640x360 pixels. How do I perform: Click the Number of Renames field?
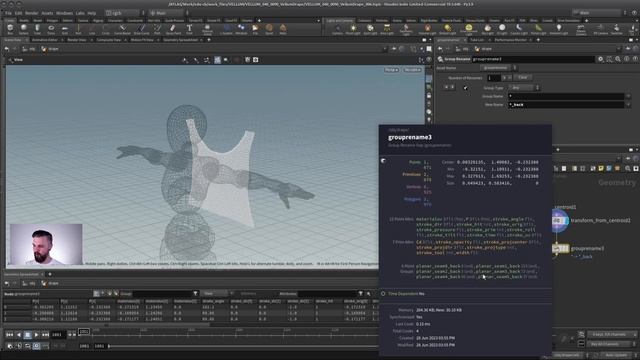tap(493, 78)
